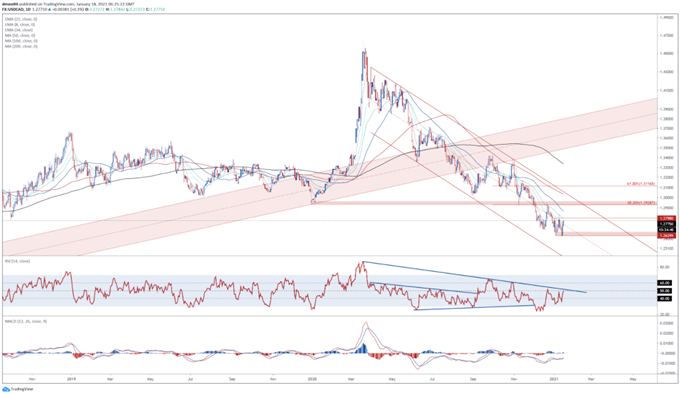680x394 pixels.
Task: Click the MACD 0.03000 axis label
Action: [x=666, y=323]
